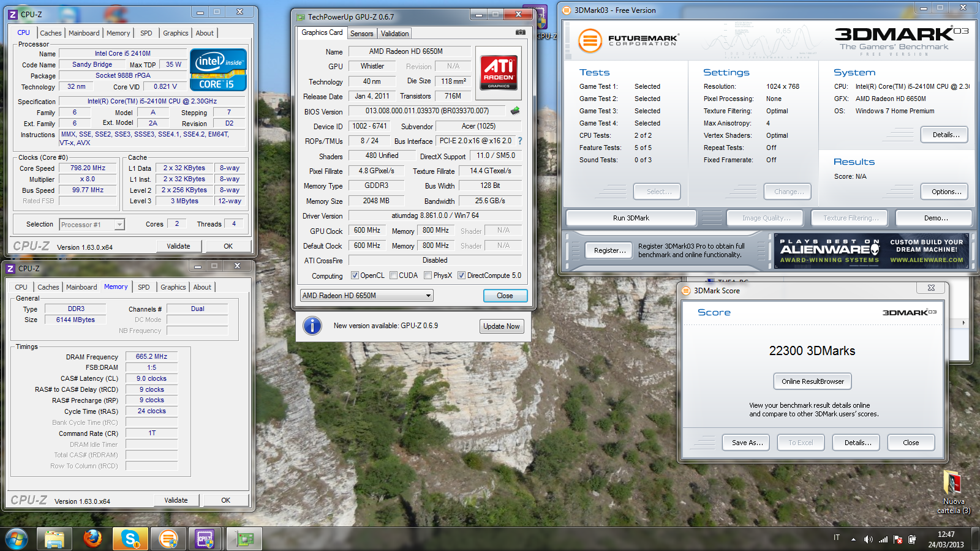Screen dimensions: 980x551
Task: Click Update Now for GPU-Z
Action: 502,326
